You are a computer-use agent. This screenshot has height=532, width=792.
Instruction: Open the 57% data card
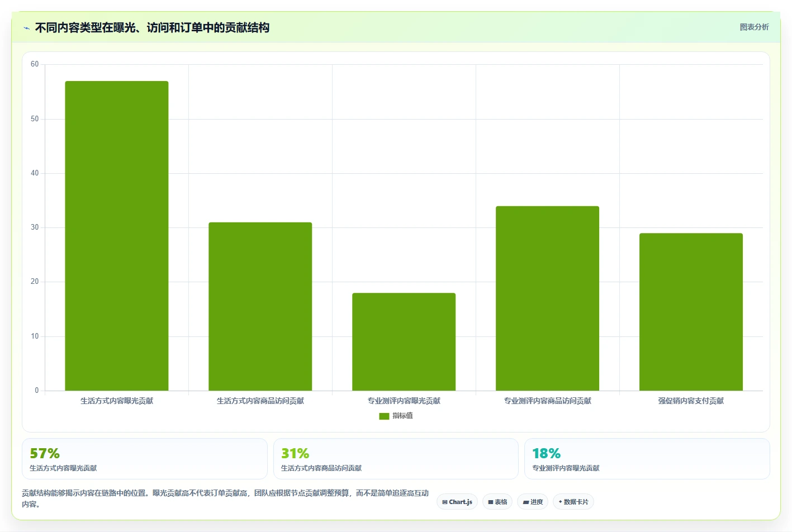145,459
